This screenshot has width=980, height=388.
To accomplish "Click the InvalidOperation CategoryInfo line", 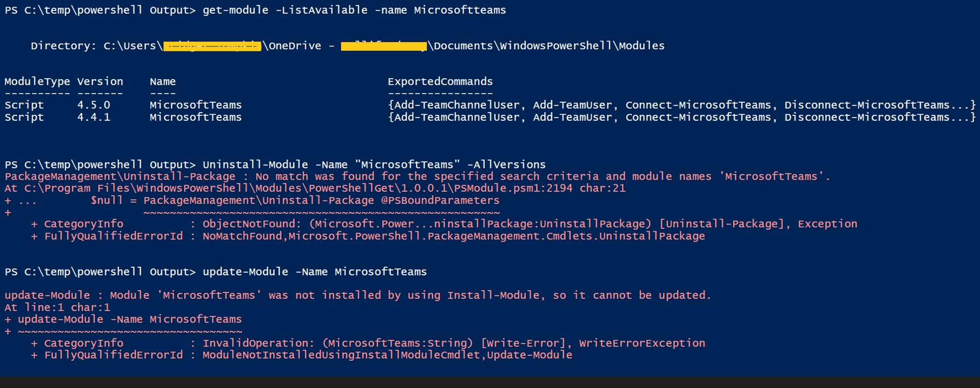I will tap(368, 343).
